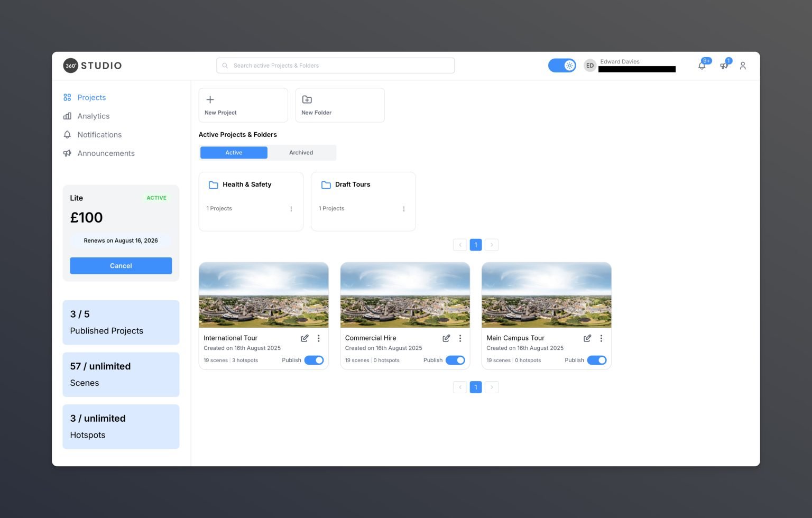
Task: Open options menu for Draft Tours folder
Action: click(x=404, y=209)
